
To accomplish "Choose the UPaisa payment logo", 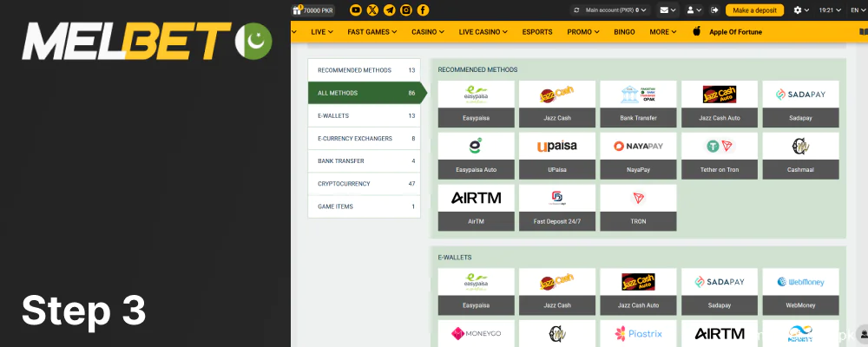I will (x=557, y=146).
